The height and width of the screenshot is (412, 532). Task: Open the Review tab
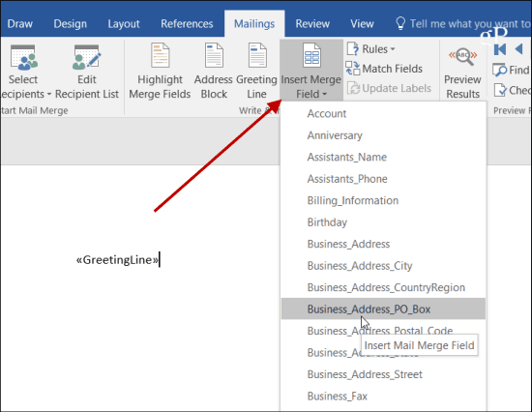click(312, 24)
